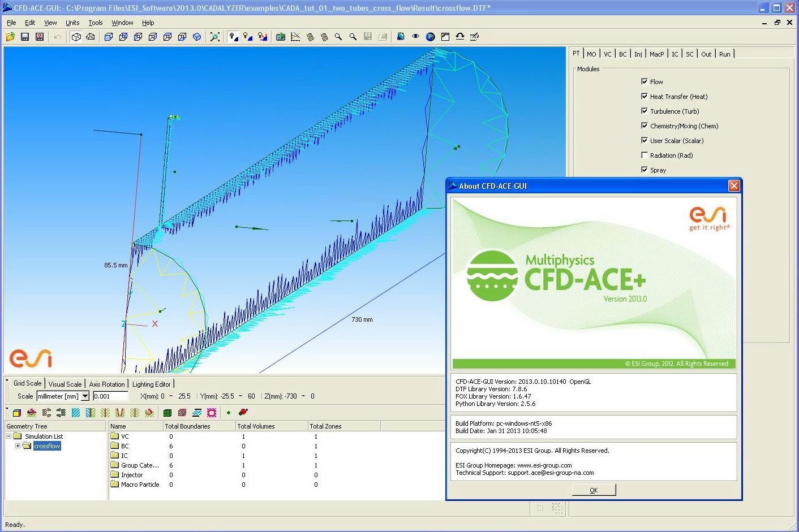The height and width of the screenshot is (532, 799).
Task: Select the Group Cate... folder row
Action: [x=135, y=465]
